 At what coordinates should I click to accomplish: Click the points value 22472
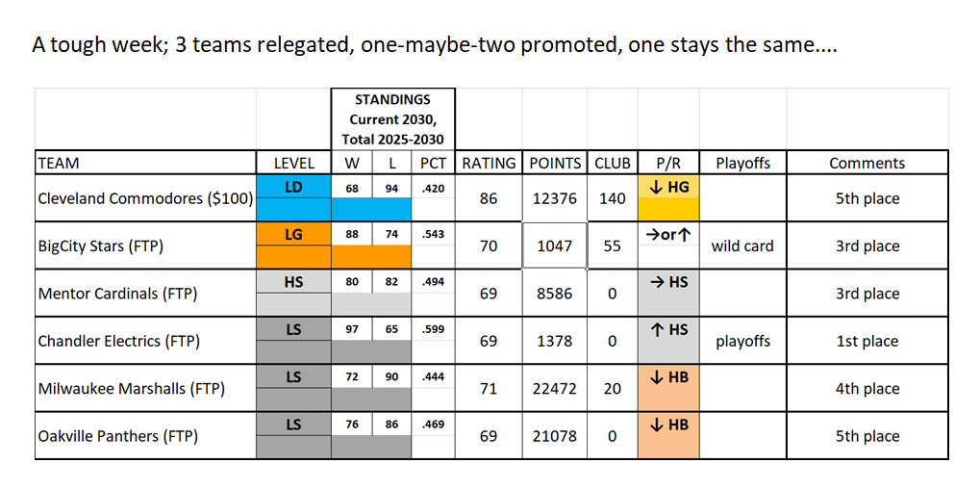click(554, 389)
